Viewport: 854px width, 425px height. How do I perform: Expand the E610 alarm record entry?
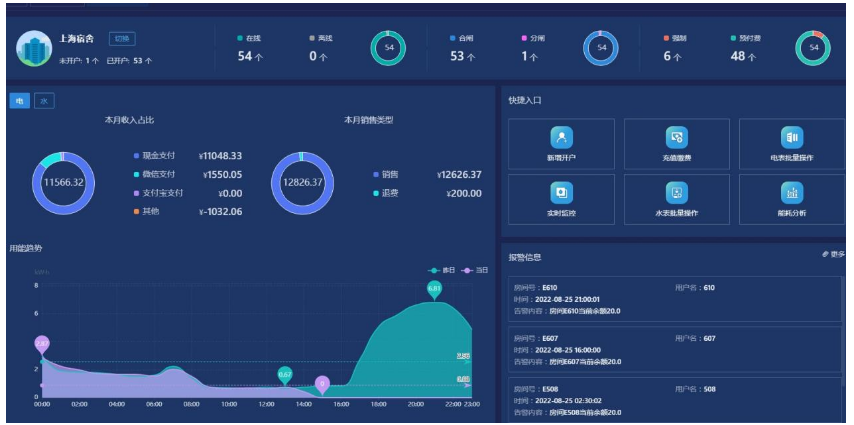pos(674,299)
